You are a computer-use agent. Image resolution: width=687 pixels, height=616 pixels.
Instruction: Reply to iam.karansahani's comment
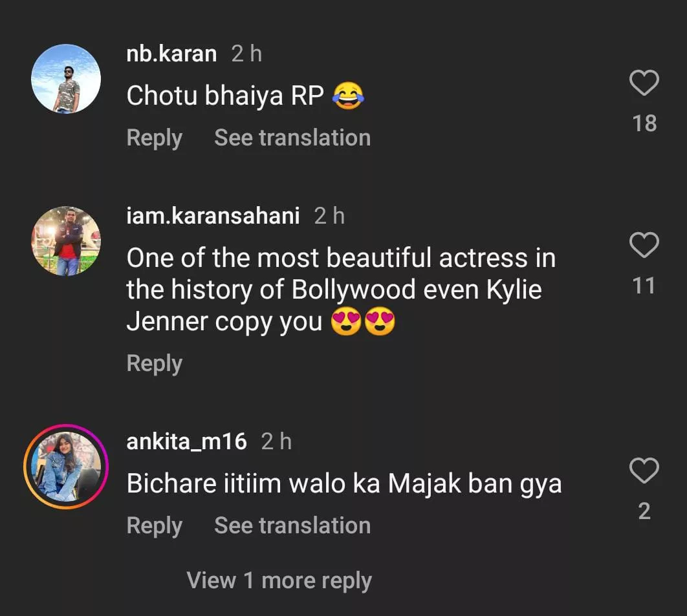[154, 363]
